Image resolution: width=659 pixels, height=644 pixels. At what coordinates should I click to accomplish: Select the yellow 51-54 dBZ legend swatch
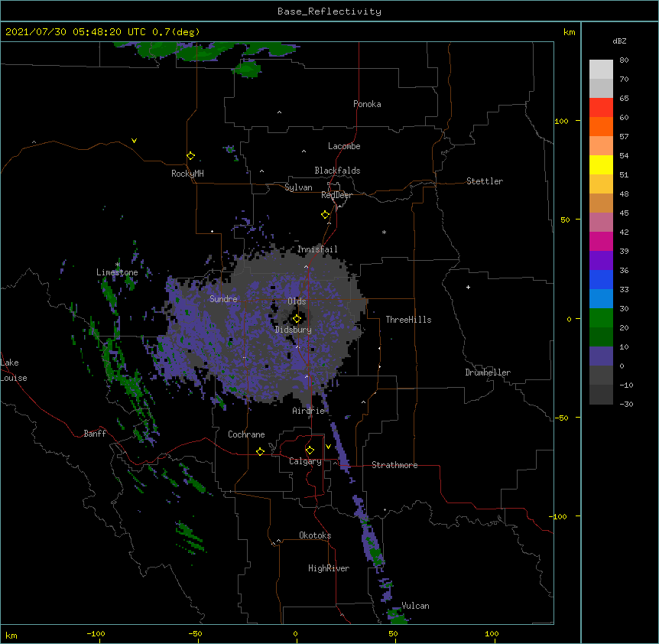pyautogui.click(x=601, y=164)
